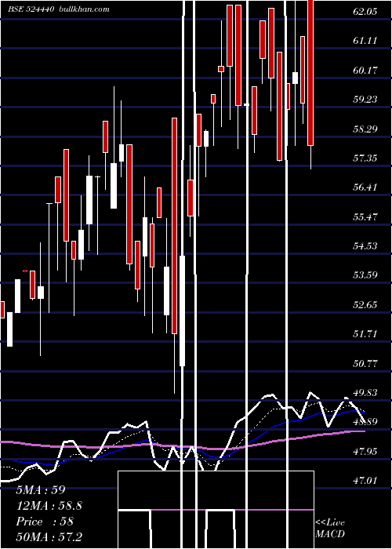Screen dimensions: 392x549
Task: Click the bullkhan.com watermark link
Action: click(x=85, y=9)
